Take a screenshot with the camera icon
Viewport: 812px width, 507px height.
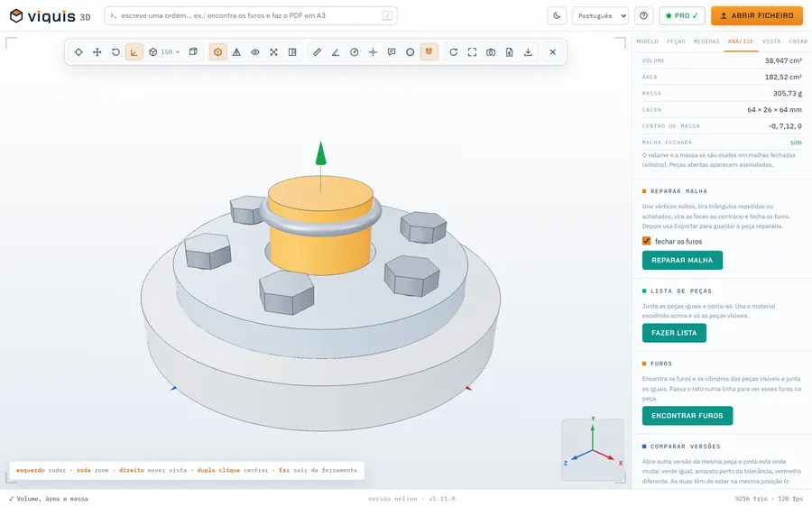point(491,51)
